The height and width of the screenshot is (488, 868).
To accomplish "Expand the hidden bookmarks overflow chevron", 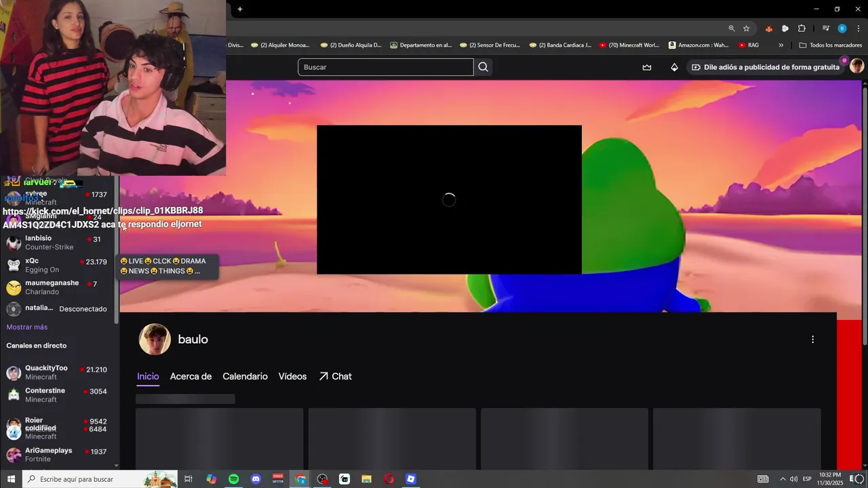I will 781,45.
